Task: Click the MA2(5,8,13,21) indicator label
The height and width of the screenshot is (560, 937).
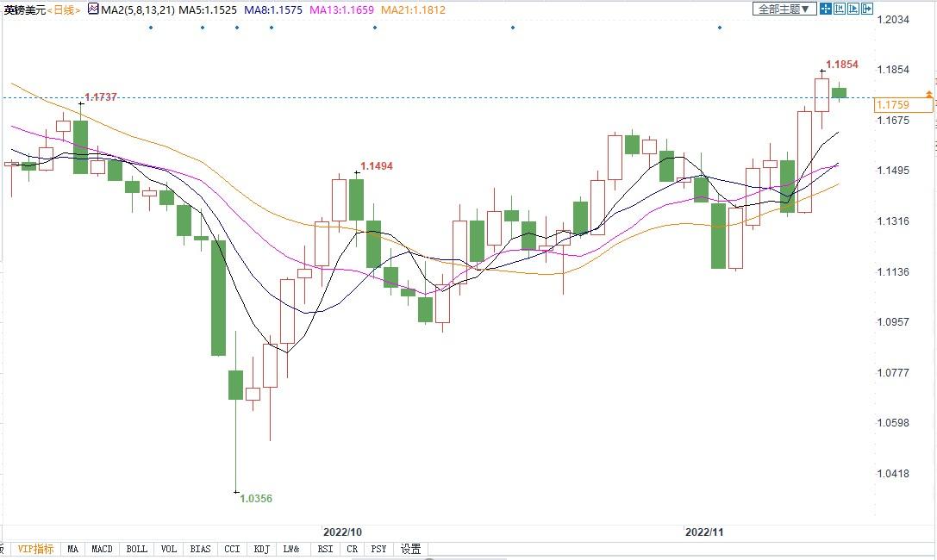Action: pyautogui.click(x=138, y=9)
